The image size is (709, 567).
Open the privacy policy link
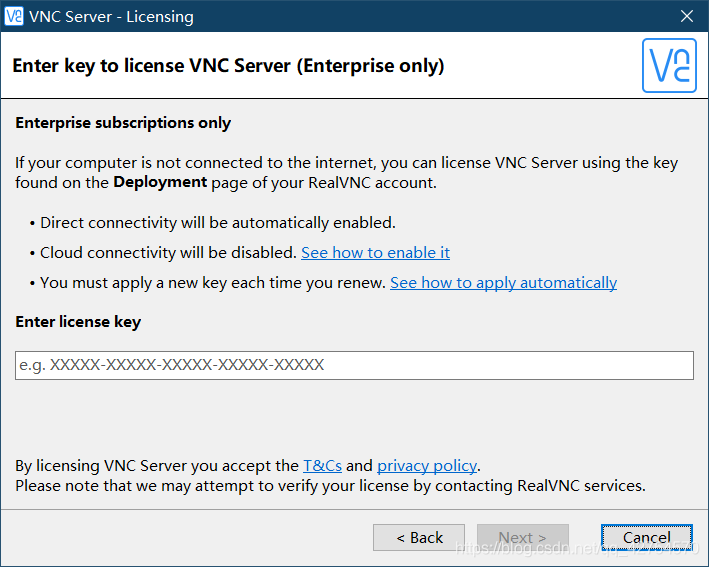(427, 466)
